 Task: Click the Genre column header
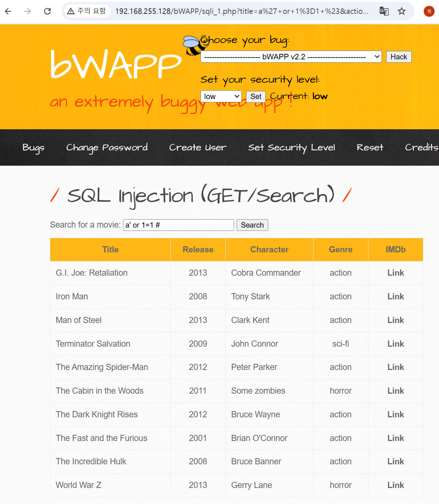pos(341,249)
